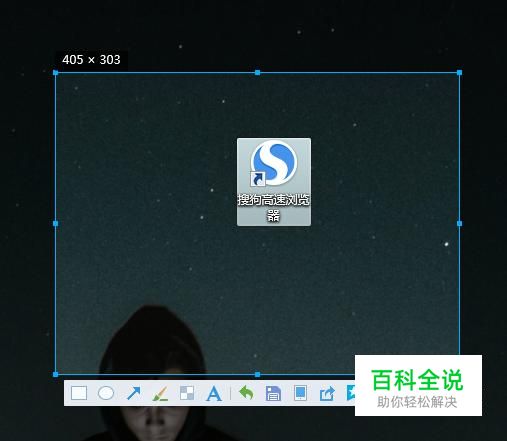Undo the last annotation with green arrow

[246, 393]
